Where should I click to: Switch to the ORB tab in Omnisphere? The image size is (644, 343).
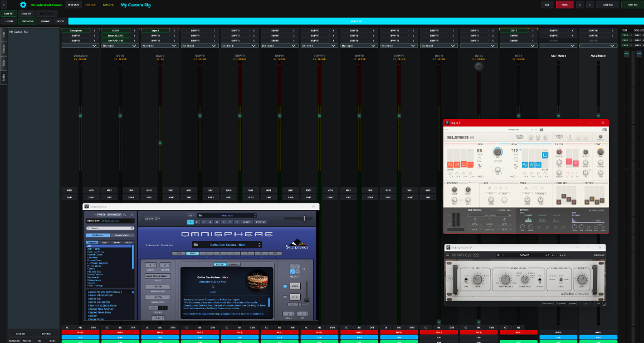[x=179, y=254]
